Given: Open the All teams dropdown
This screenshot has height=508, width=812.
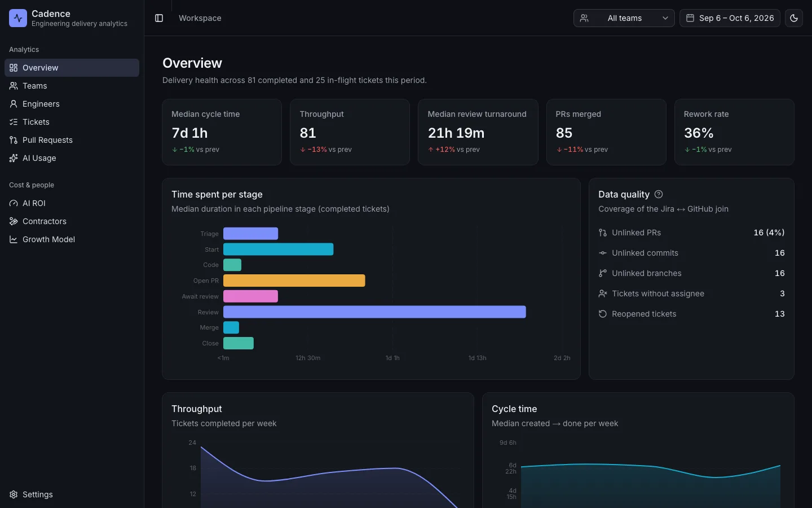Looking at the screenshot, I should click(624, 18).
